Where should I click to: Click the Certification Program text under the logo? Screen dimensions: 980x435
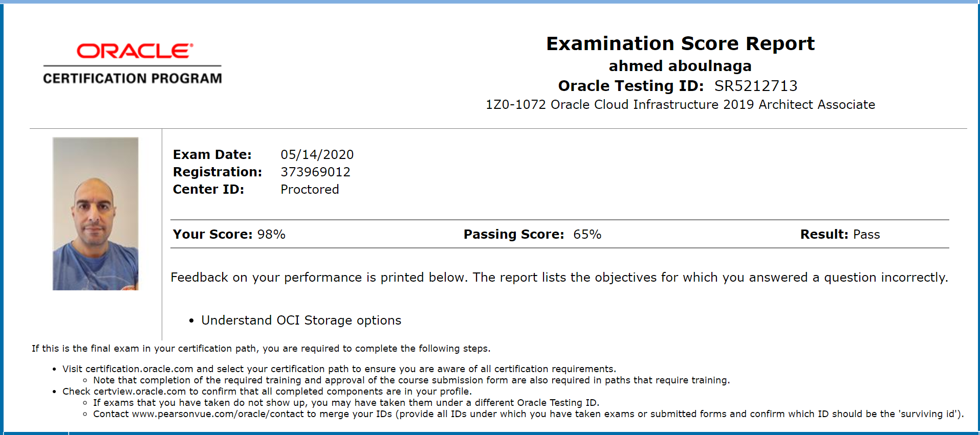(x=133, y=78)
